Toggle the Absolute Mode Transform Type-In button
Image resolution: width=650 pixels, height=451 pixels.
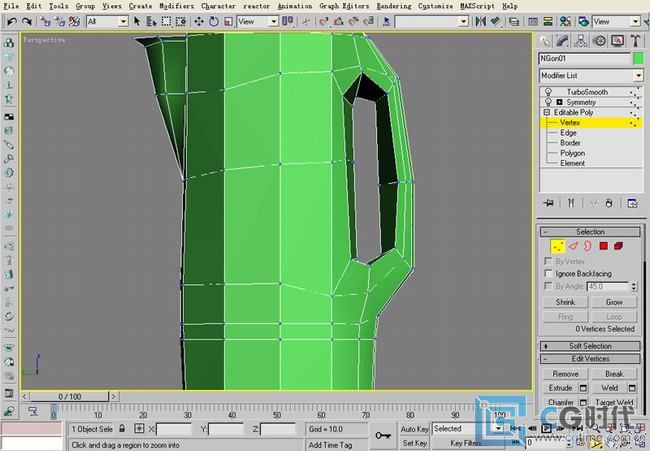(139, 428)
